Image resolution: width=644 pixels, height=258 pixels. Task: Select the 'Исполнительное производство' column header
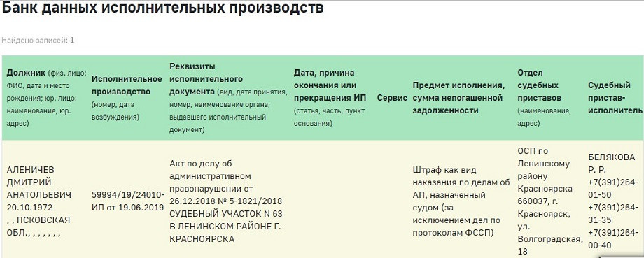coord(127,98)
